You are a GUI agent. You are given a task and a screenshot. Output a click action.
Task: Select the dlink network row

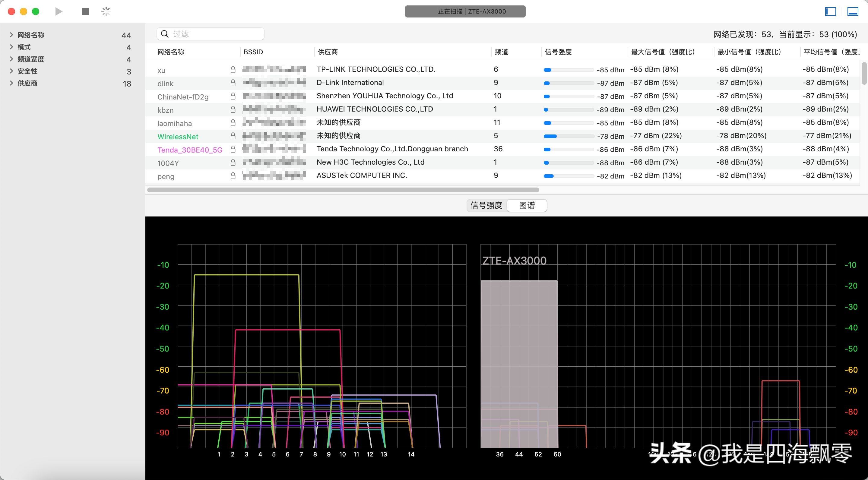coord(502,83)
